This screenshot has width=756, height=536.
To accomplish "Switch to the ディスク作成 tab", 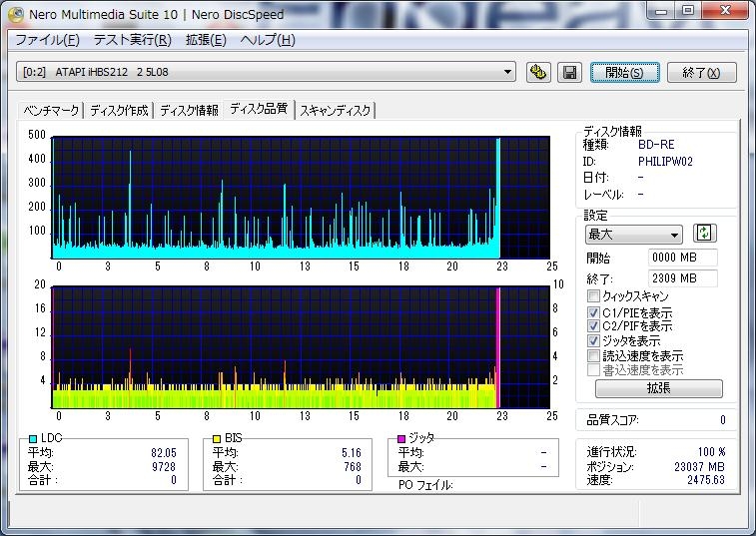I will 119,111.
